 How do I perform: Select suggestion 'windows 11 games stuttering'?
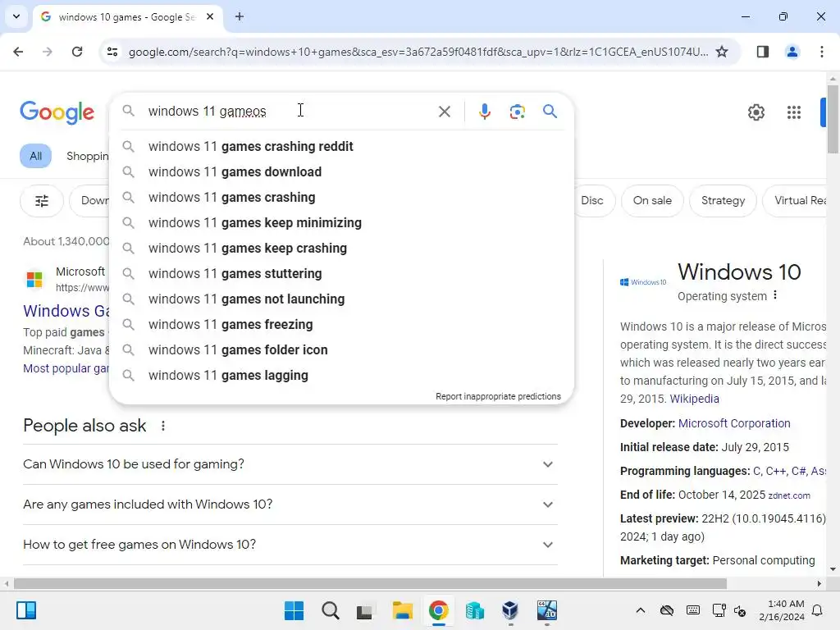341,274
